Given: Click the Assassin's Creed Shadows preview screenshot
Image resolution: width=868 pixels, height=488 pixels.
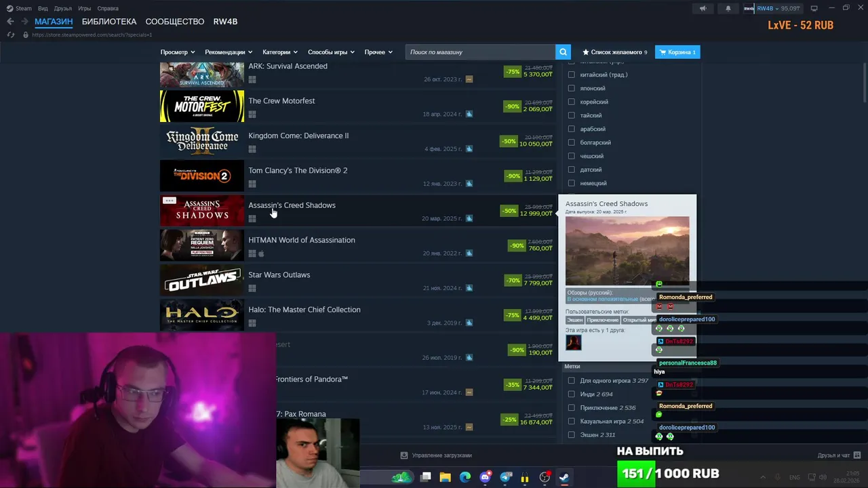Looking at the screenshot, I should tap(627, 251).
